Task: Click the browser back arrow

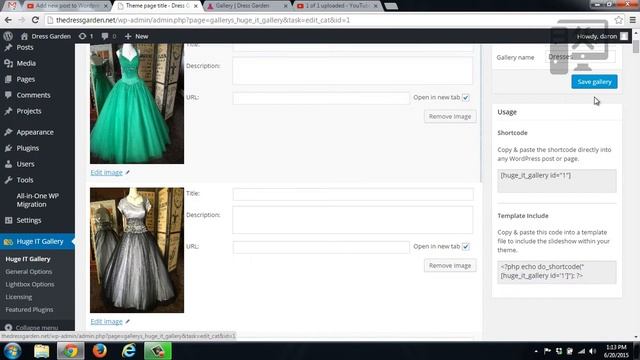Action: click(8, 20)
